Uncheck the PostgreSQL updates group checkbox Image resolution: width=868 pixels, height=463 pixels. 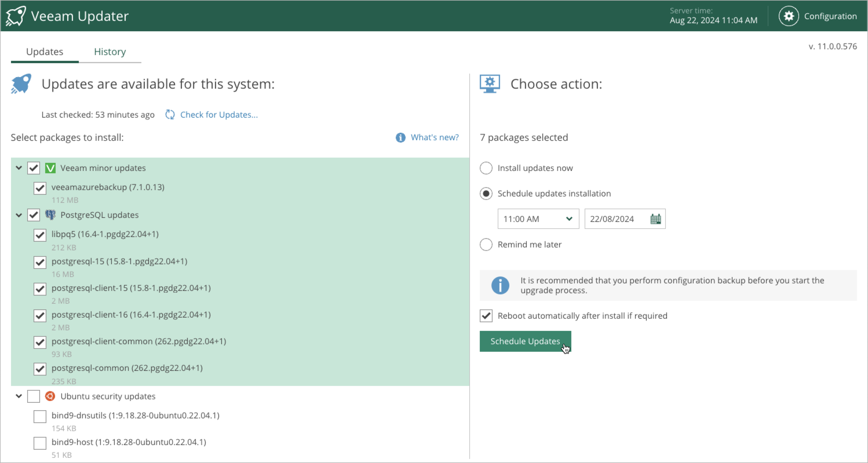tap(34, 215)
